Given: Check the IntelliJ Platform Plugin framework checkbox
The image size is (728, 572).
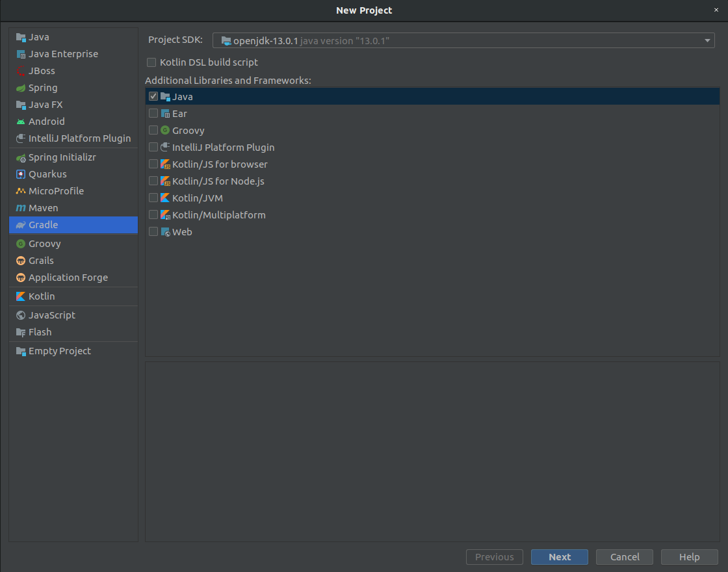Looking at the screenshot, I should [x=153, y=147].
